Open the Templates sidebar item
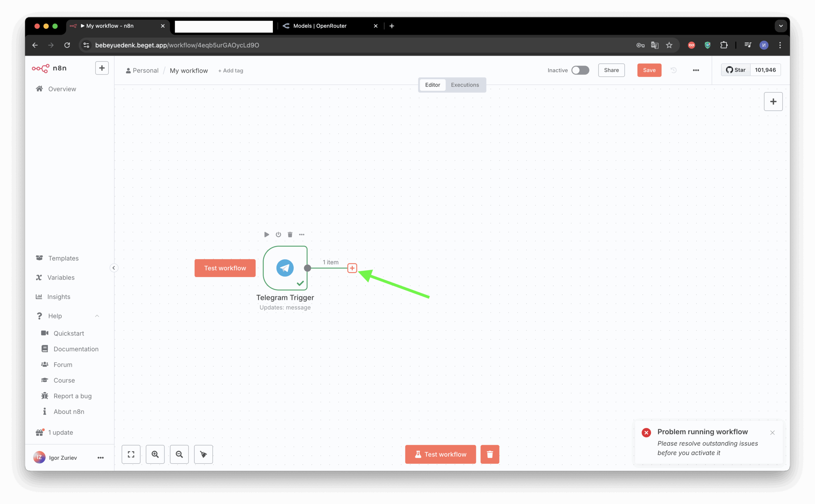The image size is (815, 504). [x=63, y=258]
